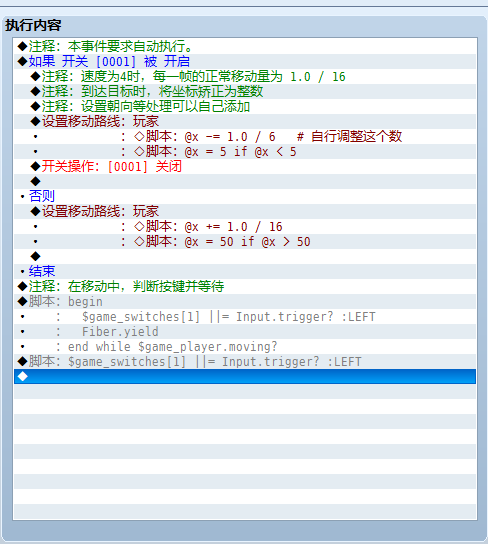
Task: Select end while $game_player.moving? line
Action: (245, 347)
